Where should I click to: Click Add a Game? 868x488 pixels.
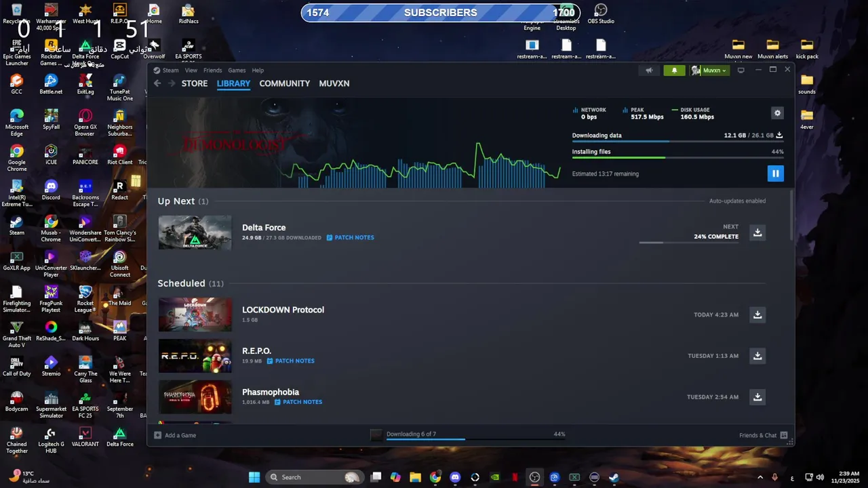(176, 435)
